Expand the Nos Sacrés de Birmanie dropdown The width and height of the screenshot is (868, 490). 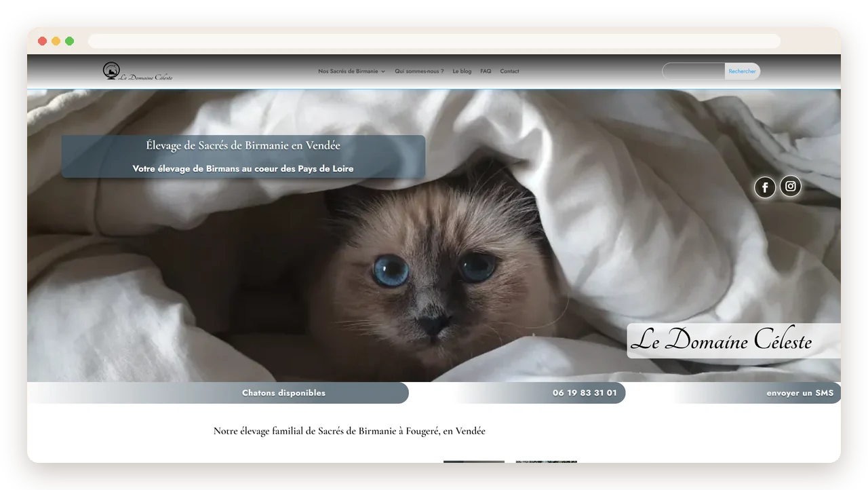coord(352,71)
